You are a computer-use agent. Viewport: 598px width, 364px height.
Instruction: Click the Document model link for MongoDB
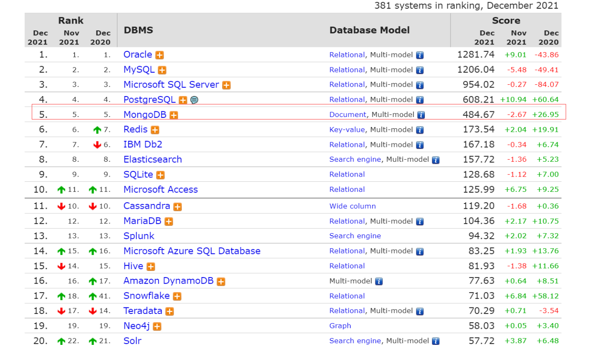click(348, 114)
